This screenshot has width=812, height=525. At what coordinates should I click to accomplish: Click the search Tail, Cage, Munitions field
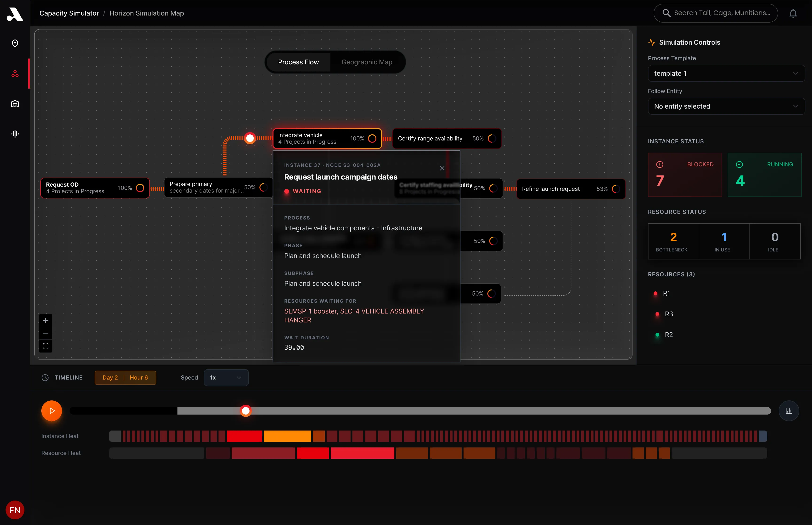(716, 13)
